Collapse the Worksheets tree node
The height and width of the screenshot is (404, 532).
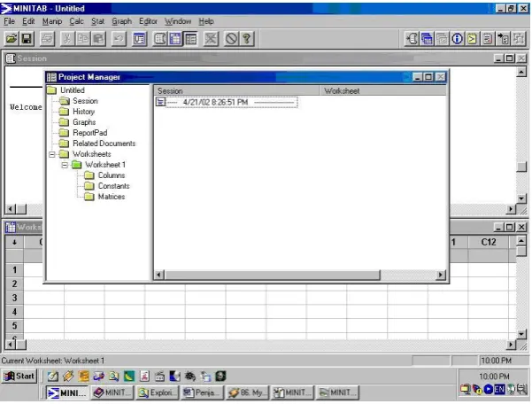pos(52,154)
